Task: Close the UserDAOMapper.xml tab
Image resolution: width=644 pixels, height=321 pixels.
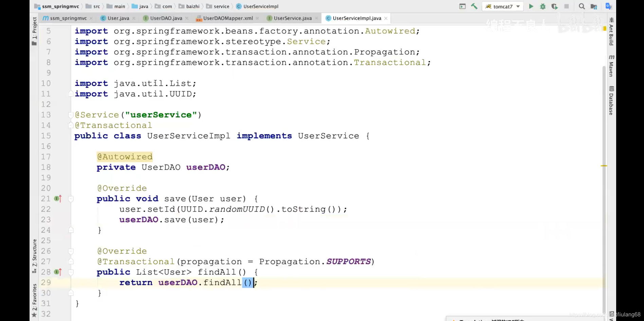Action: (x=257, y=18)
